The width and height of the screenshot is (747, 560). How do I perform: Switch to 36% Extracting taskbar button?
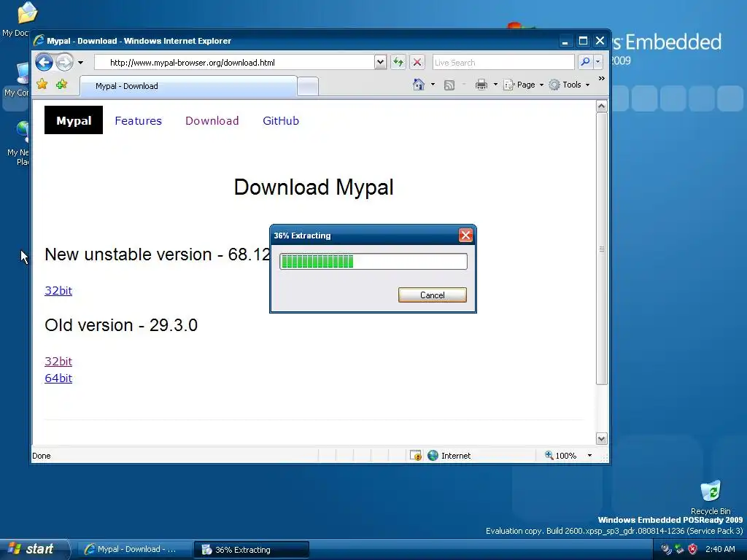252,550
